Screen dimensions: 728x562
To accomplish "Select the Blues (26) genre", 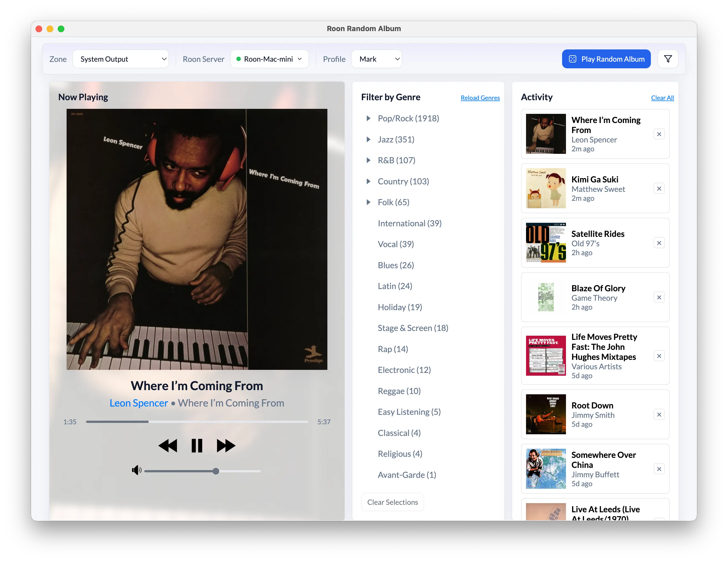I will pos(396,265).
